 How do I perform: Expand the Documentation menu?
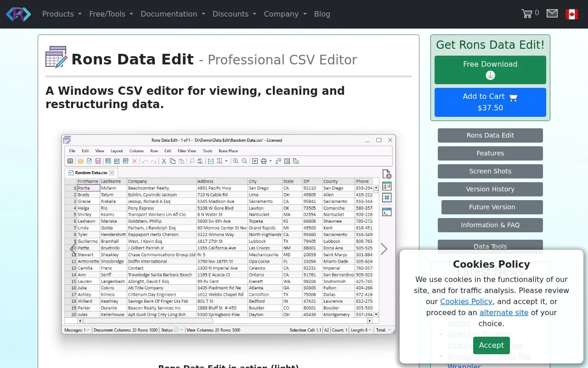pyautogui.click(x=173, y=14)
